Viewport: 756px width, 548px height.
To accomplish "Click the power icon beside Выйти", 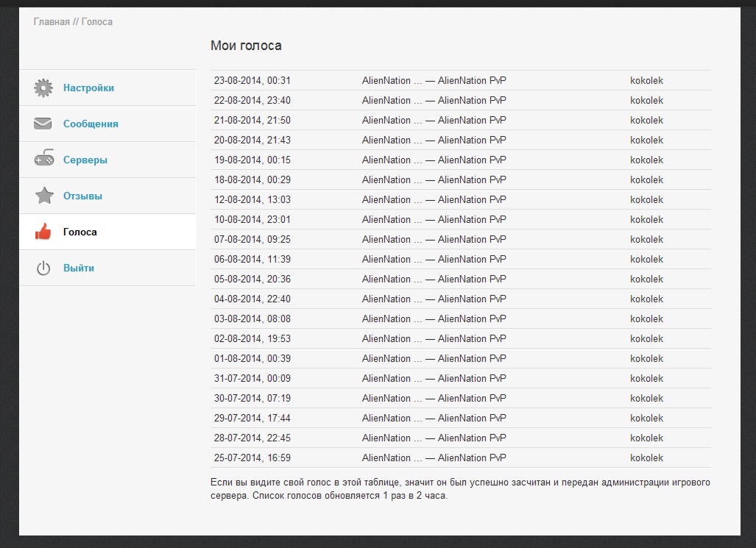I will click(43, 268).
